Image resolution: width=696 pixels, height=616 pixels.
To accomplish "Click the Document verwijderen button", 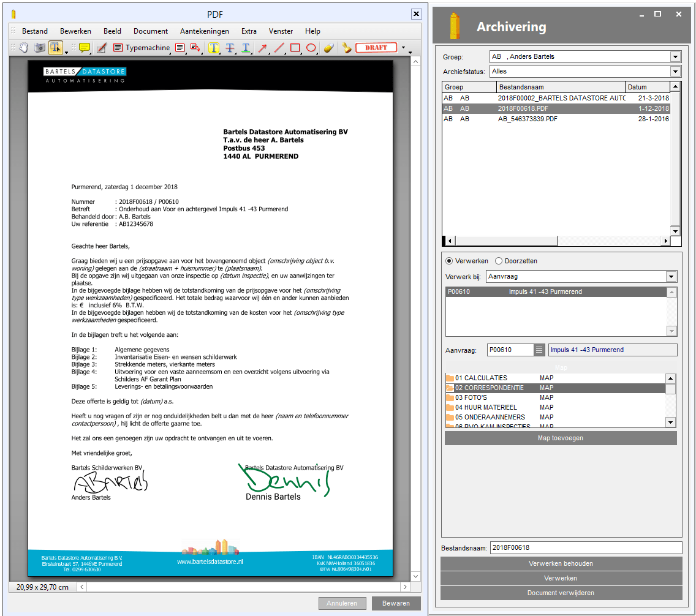I will tap(561, 593).
